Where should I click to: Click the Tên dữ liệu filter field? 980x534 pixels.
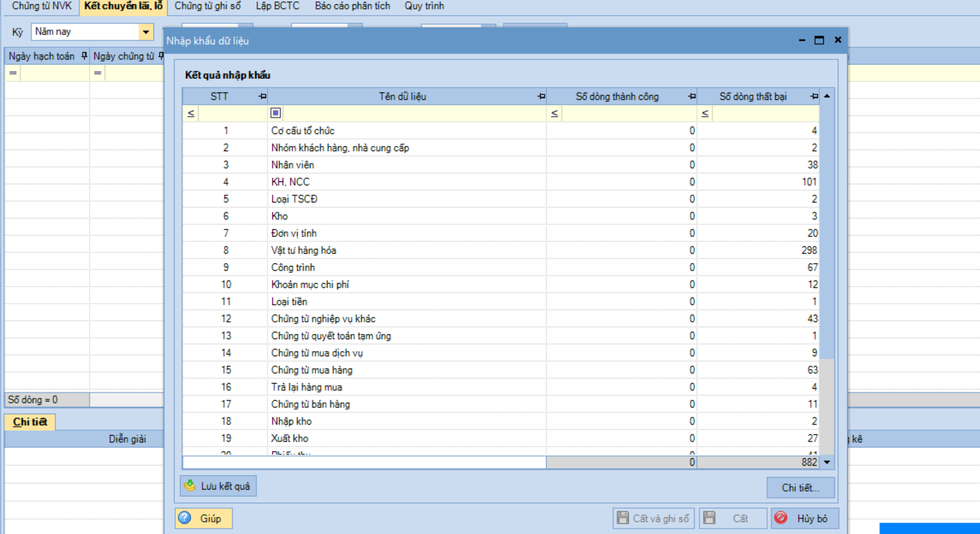(414, 114)
